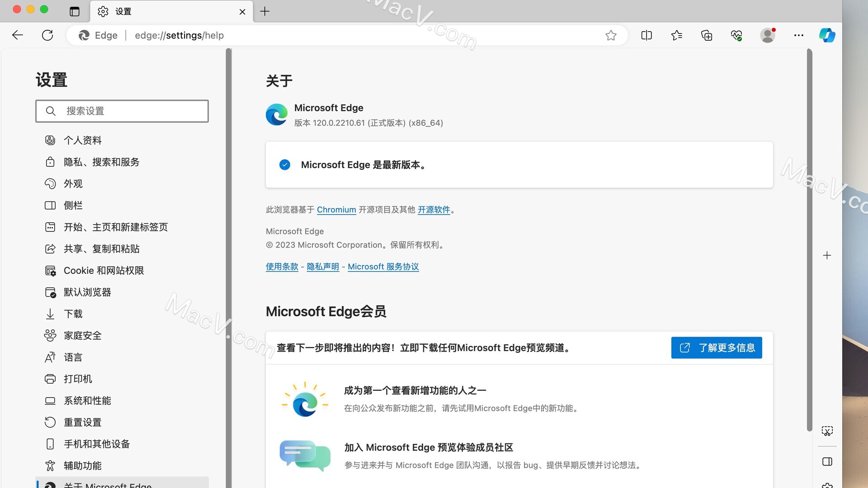
Task: Open 手机和其他设备 settings
Action: (122, 444)
